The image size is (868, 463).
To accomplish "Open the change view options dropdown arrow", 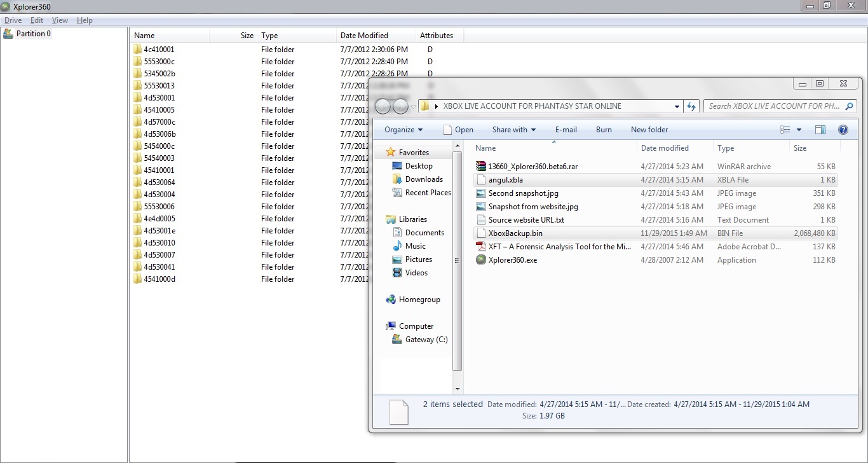I will coord(799,130).
